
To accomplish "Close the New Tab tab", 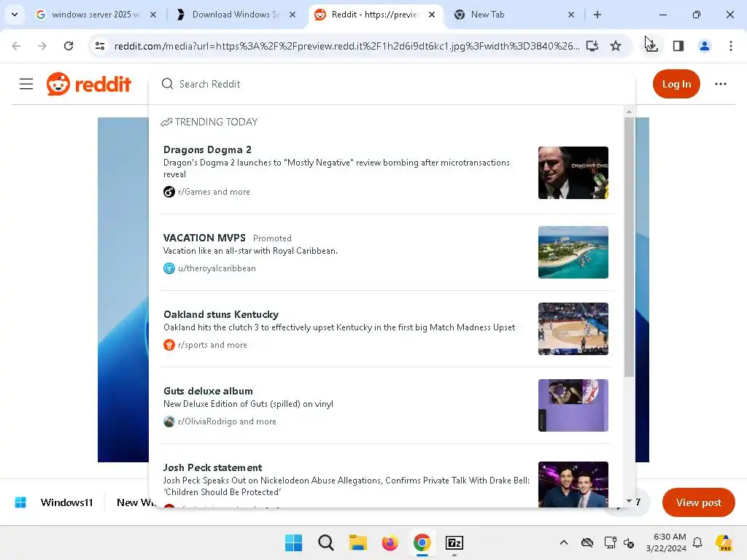I will coord(571,15).
